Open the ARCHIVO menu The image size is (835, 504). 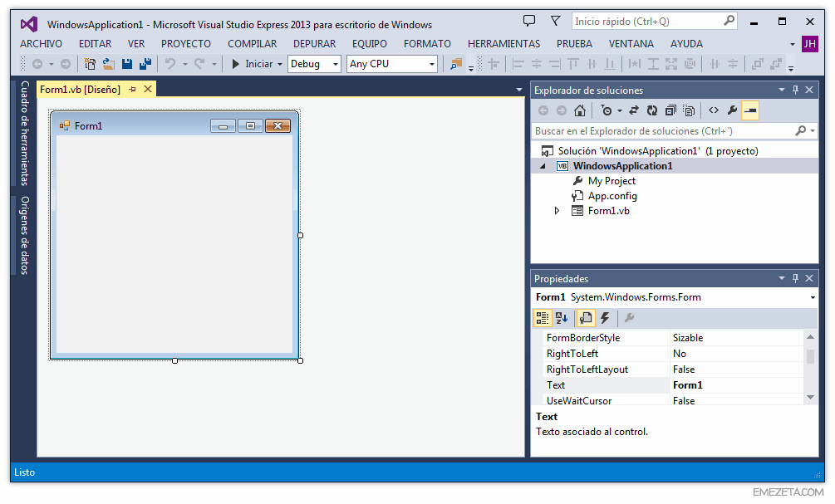41,44
